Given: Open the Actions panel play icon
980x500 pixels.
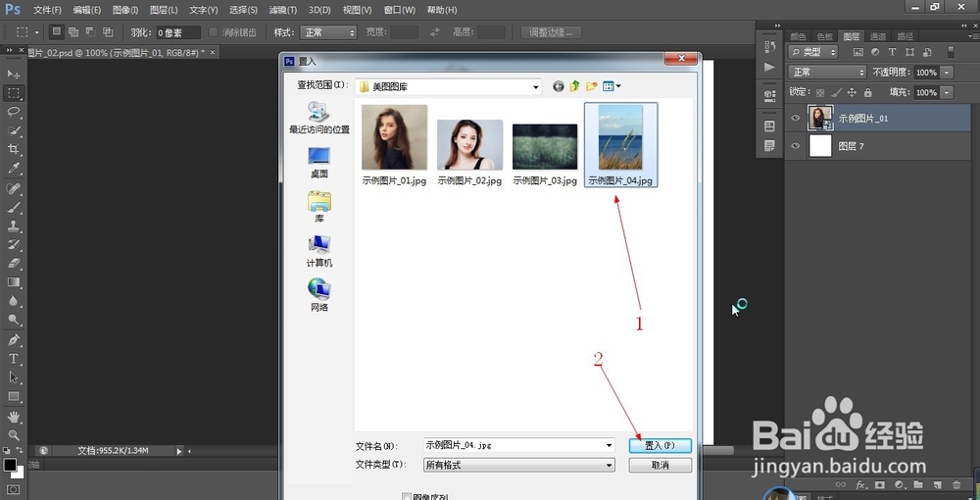Looking at the screenshot, I should 769,67.
